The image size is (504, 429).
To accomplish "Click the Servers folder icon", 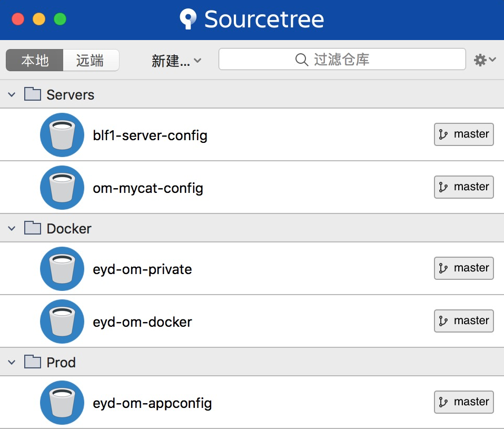I will pos(32,94).
